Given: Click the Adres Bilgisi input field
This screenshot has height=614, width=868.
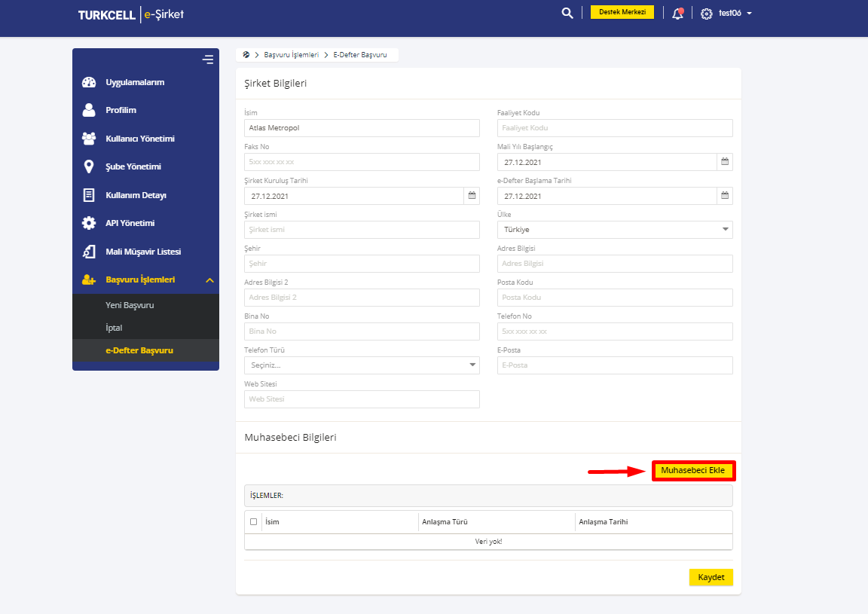Looking at the screenshot, I should click(x=615, y=264).
